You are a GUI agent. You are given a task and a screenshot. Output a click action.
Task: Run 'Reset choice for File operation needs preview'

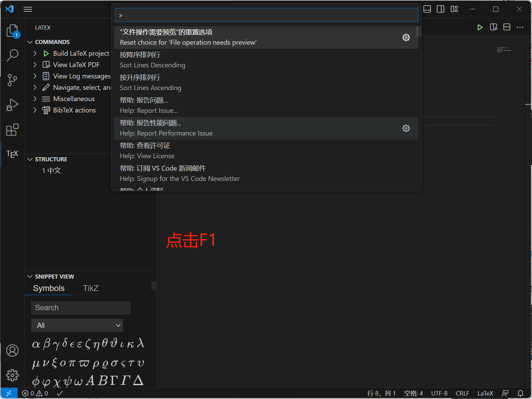pyautogui.click(x=266, y=37)
